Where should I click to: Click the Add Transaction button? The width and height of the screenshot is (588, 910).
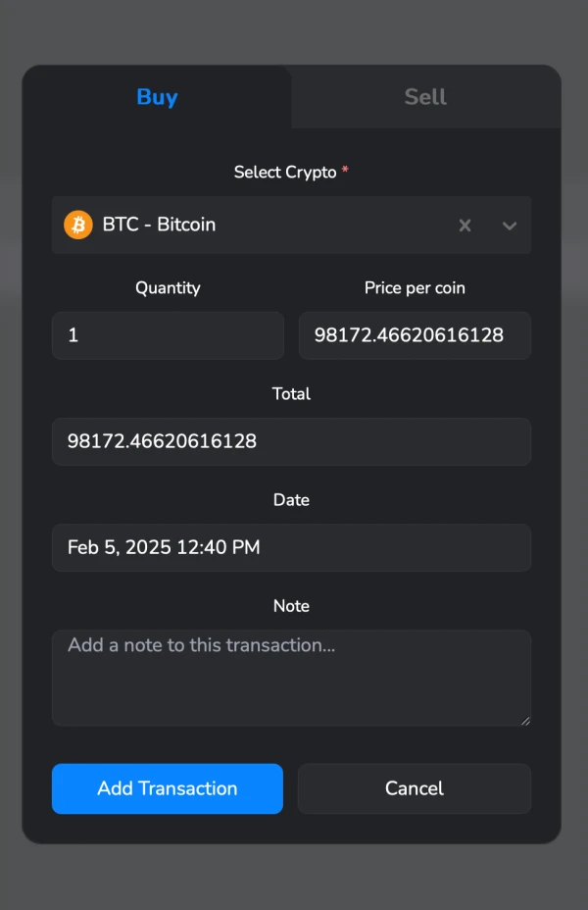pos(167,788)
